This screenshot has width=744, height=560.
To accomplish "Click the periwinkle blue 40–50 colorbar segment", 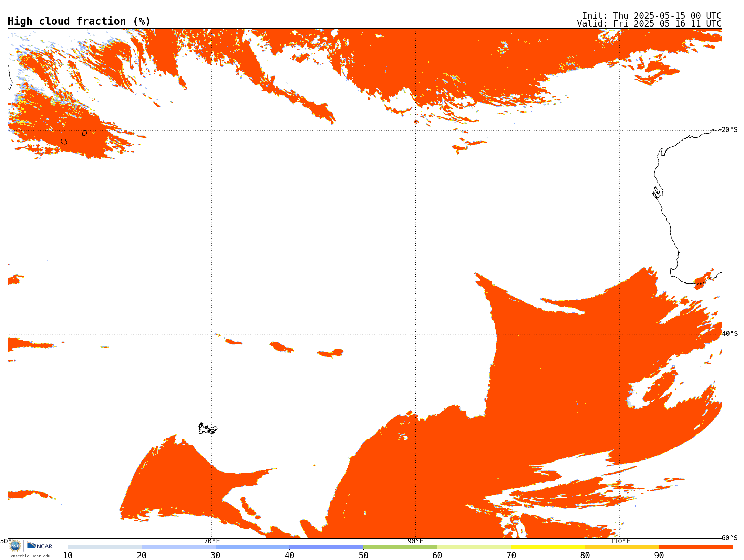I will (326, 547).
